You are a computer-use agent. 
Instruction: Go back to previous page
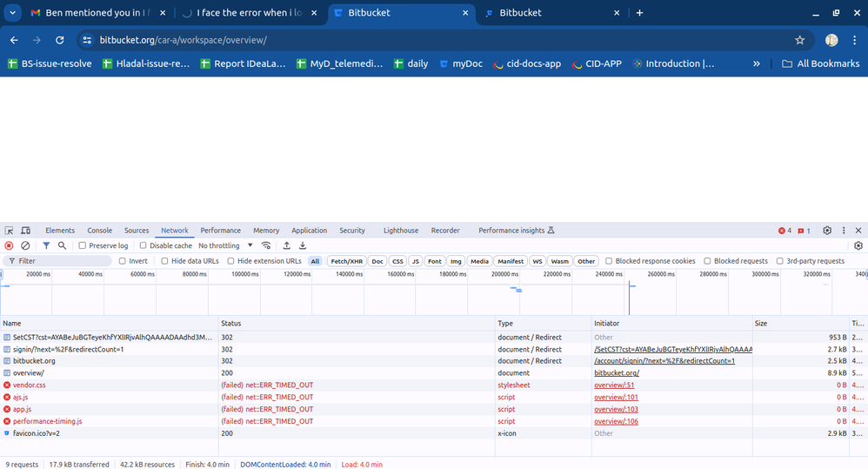coord(15,40)
